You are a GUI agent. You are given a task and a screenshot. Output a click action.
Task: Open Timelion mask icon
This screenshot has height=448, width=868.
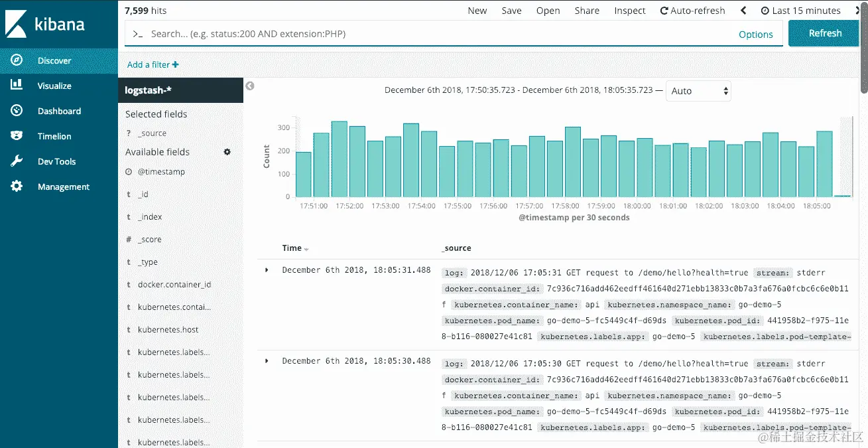(17, 136)
